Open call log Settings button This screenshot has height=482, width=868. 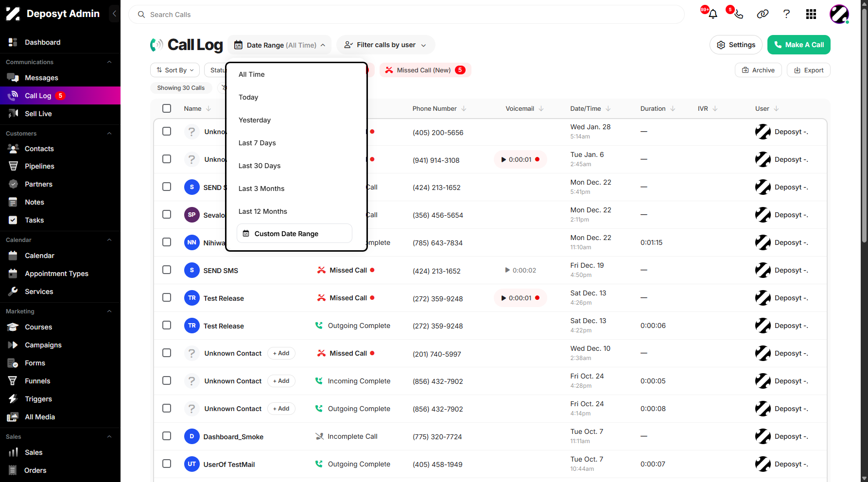point(736,45)
